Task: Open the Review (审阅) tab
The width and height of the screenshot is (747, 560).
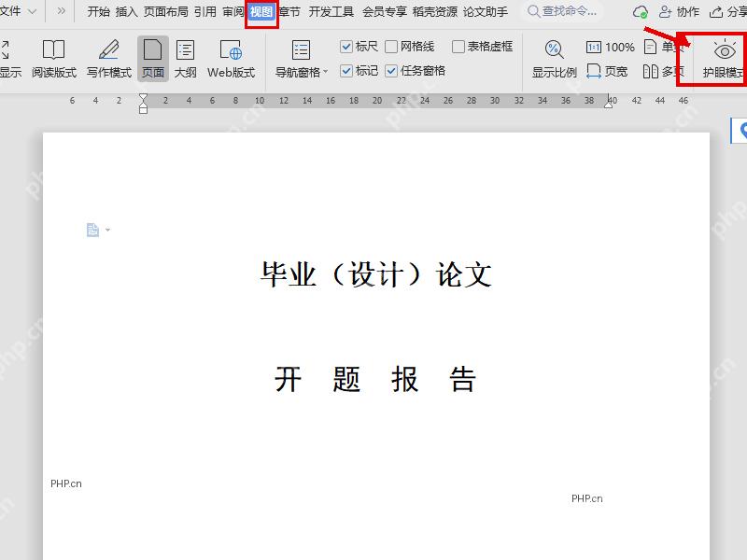Action: 233,11
